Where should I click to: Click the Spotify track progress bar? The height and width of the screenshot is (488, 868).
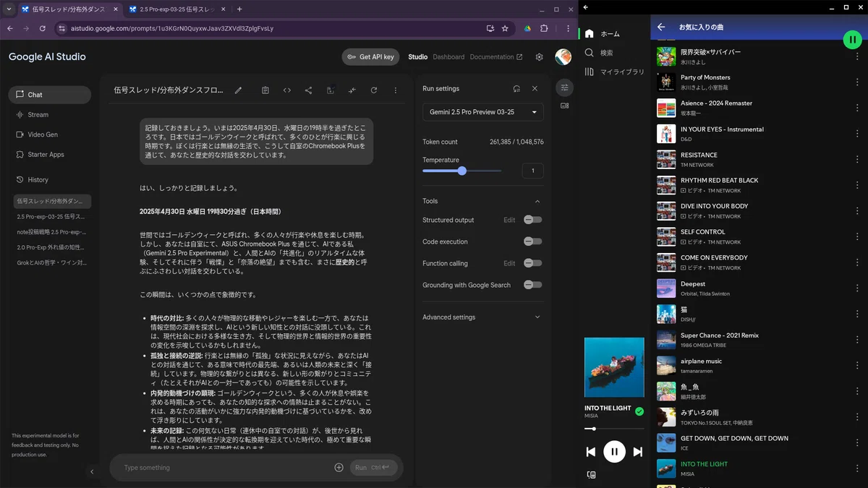point(614,429)
